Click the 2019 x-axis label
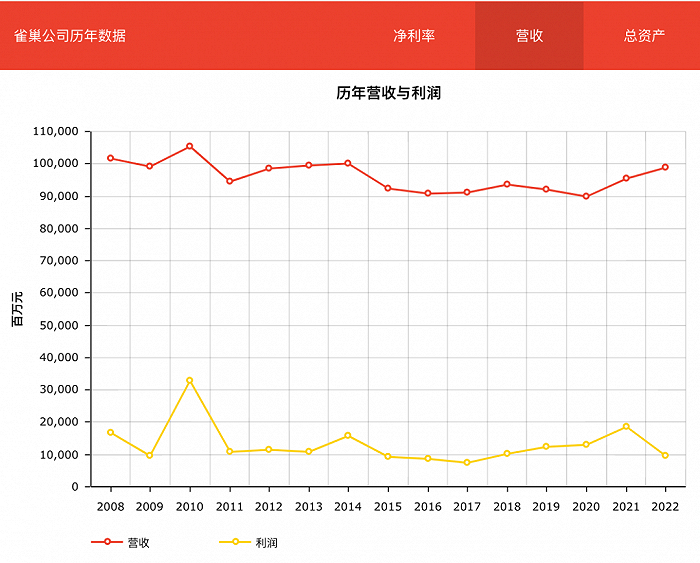The width and height of the screenshot is (700, 563). (x=546, y=507)
